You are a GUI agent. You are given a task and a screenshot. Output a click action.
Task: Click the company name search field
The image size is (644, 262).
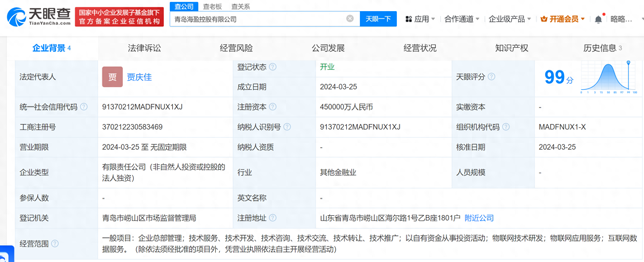coord(258,19)
